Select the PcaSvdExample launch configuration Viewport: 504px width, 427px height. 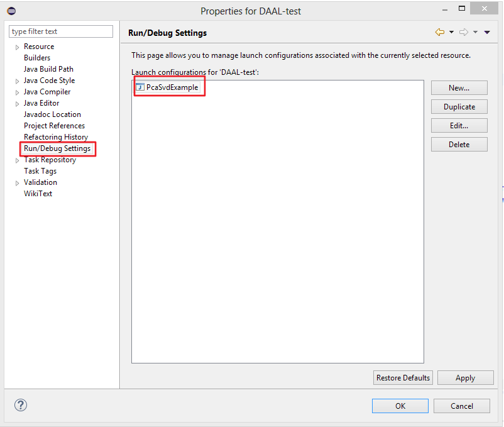pyautogui.click(x=172, y=87)
